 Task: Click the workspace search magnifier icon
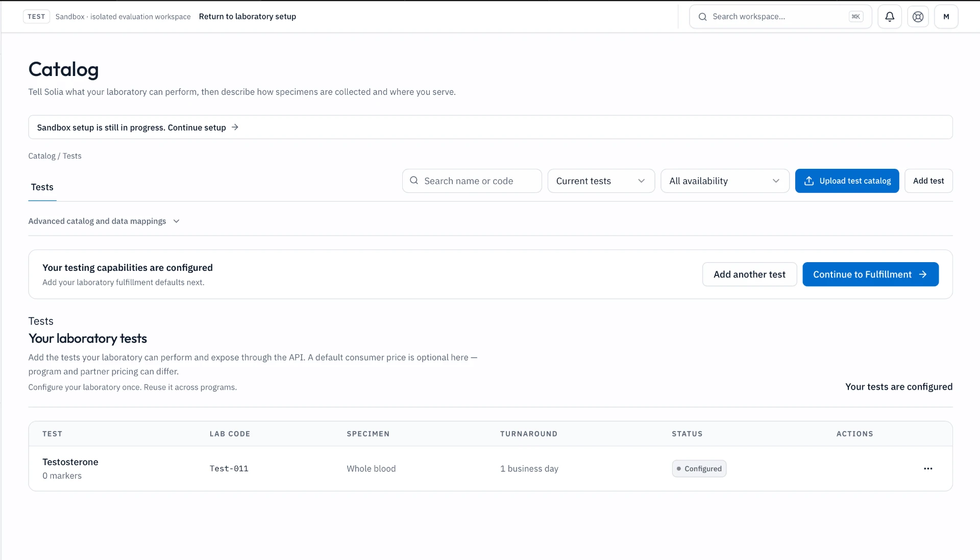703,17
